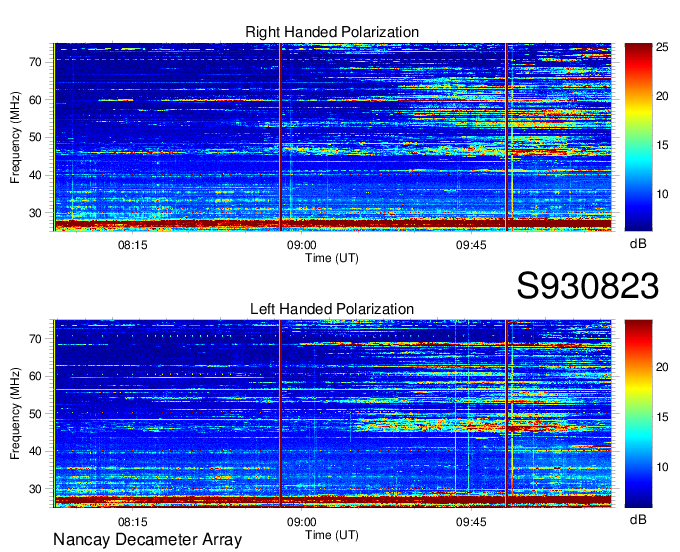The width and height of the screenshot is (680, 552).
Task: Click the red vertical line before 09:00, Right Handed plot
Action: 280,137
